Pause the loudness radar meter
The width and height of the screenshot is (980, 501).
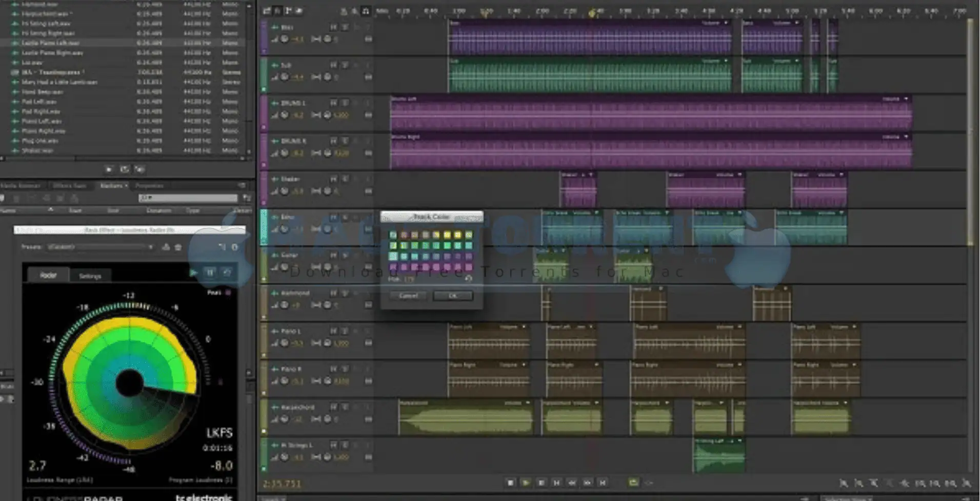(210, 273)
